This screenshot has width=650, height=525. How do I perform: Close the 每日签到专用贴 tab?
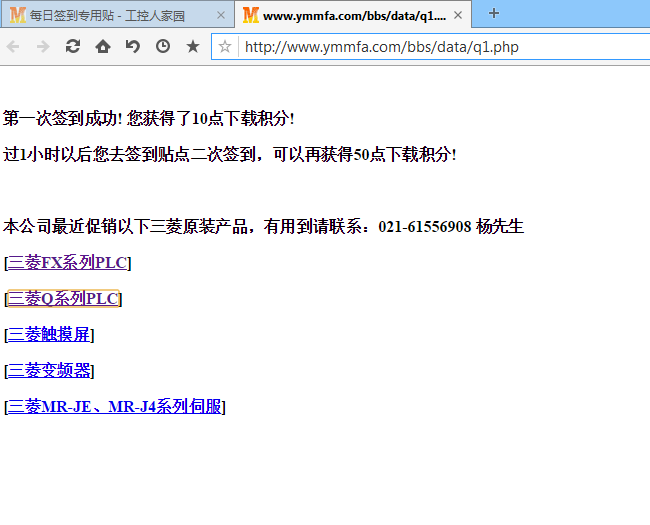(221, 15)
